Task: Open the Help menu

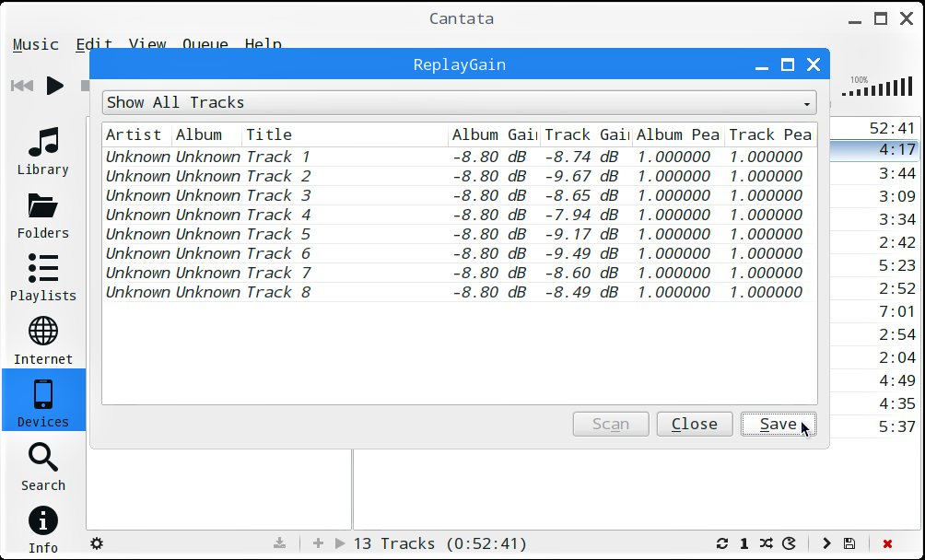Action: [263, 44]
